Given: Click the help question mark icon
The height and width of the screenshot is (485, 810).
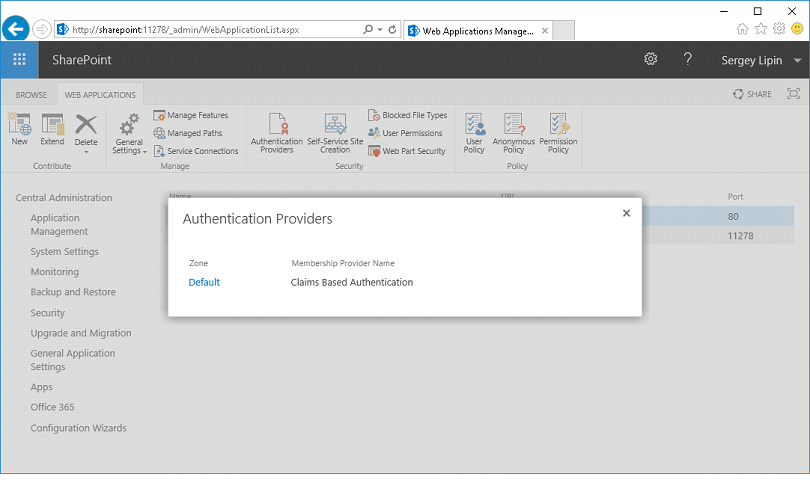Looking at the screenshot, I should click(x=688, y=60).
